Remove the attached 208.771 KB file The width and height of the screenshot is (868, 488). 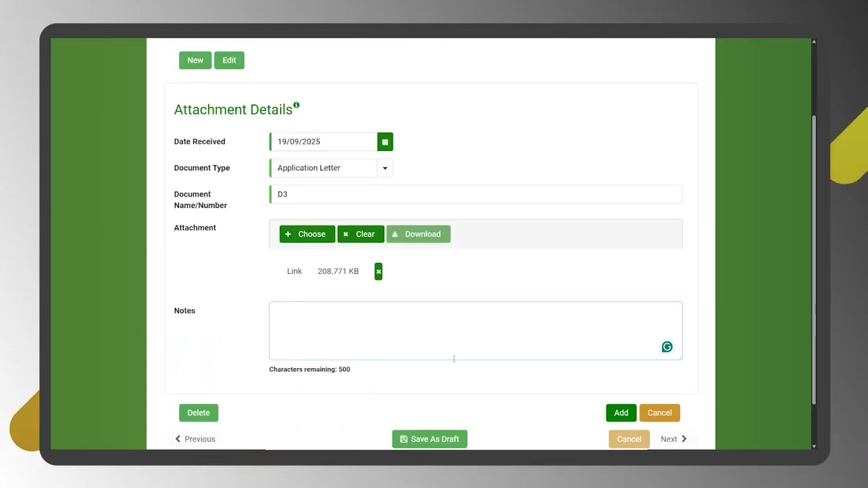(x=378, y=271)
